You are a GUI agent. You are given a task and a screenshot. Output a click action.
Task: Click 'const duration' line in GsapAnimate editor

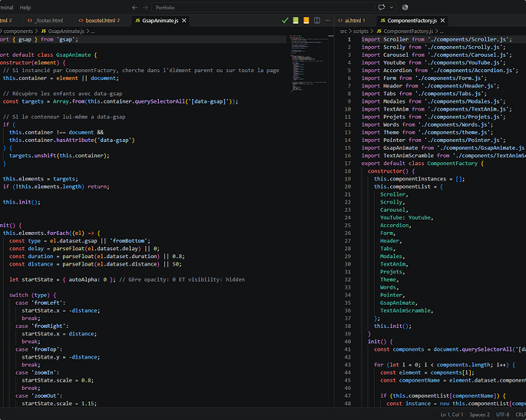pos(97,256)
